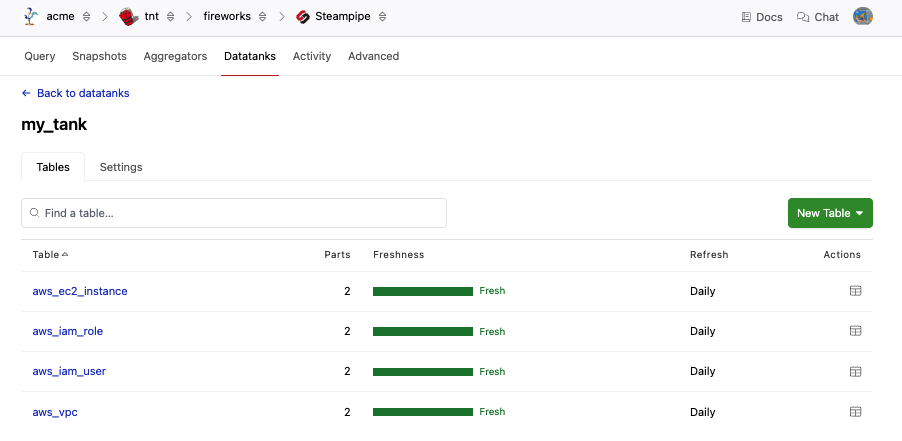
Task: Click the aws_vpc freshness progress bar
Action: (422, 411)
